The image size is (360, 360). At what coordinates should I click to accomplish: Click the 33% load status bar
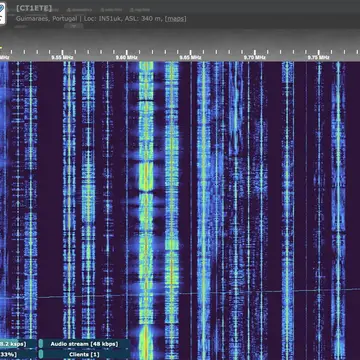18,354
